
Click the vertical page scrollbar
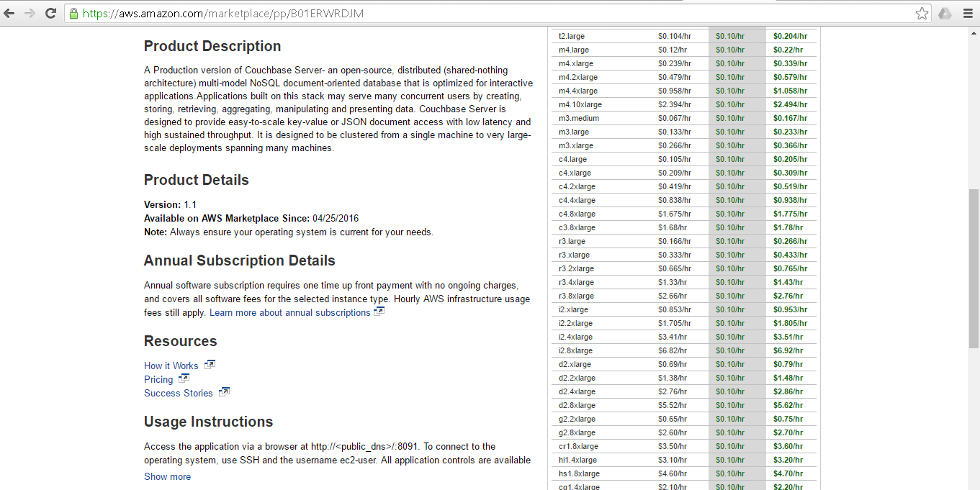click(974, 252)
